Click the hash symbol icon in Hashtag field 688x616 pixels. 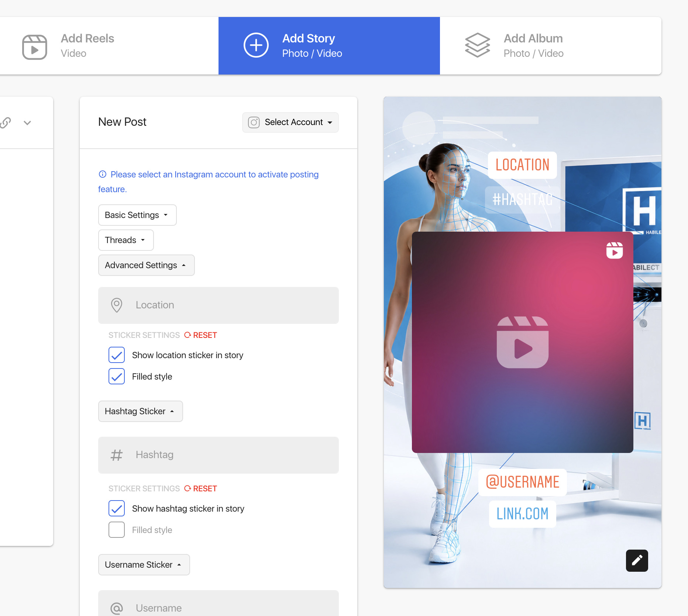pyautogui.click(x=117, y=455)
